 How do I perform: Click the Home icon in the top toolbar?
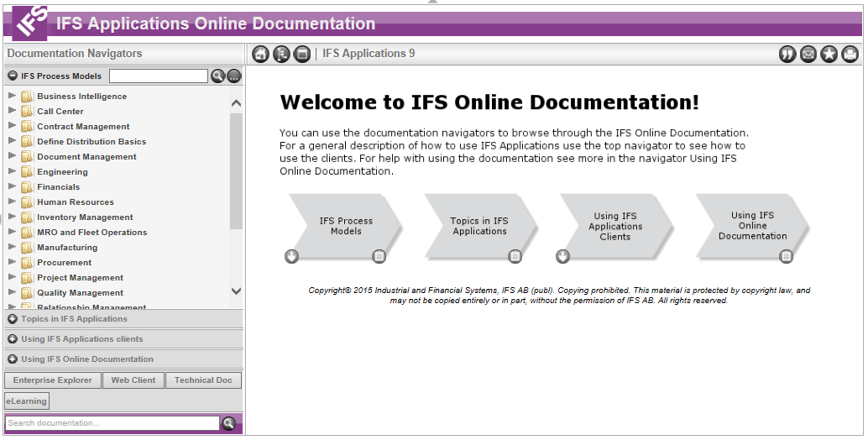[x=261, y=55]
